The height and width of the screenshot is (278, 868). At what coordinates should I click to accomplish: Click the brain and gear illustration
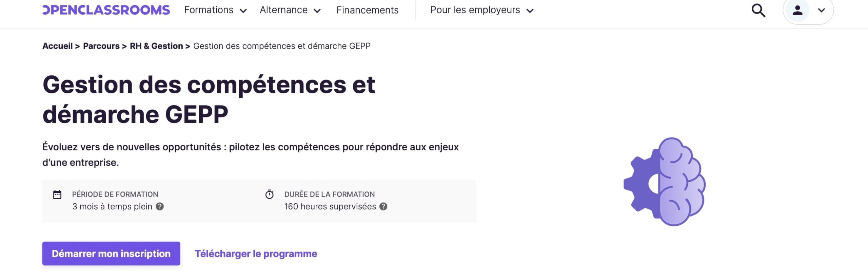(665, 182)
